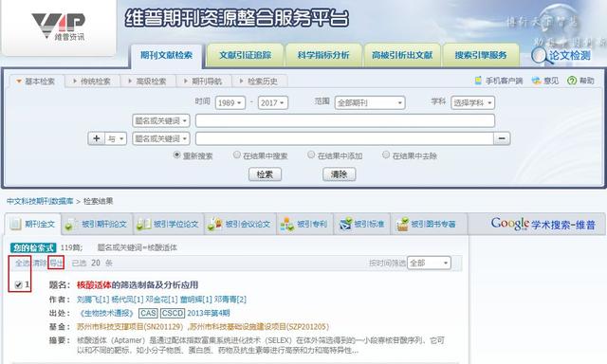Click the CAS index badge
The image size is (607, 364).
click(148, 313)
